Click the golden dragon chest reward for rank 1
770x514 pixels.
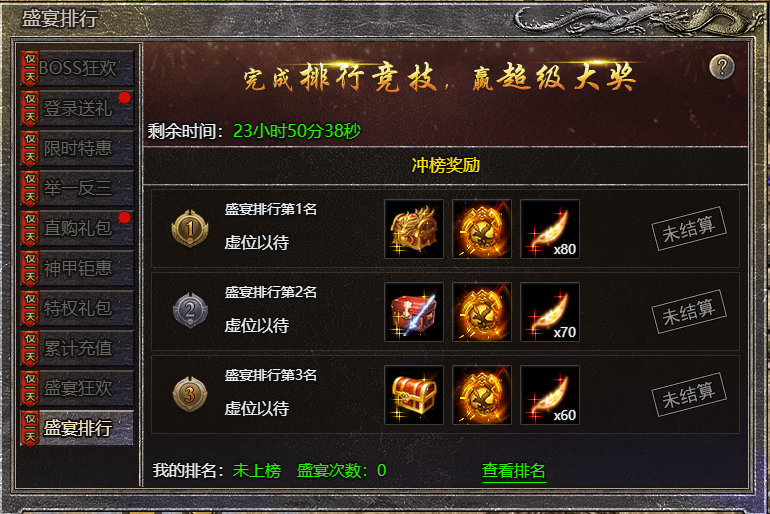[414, 229]
